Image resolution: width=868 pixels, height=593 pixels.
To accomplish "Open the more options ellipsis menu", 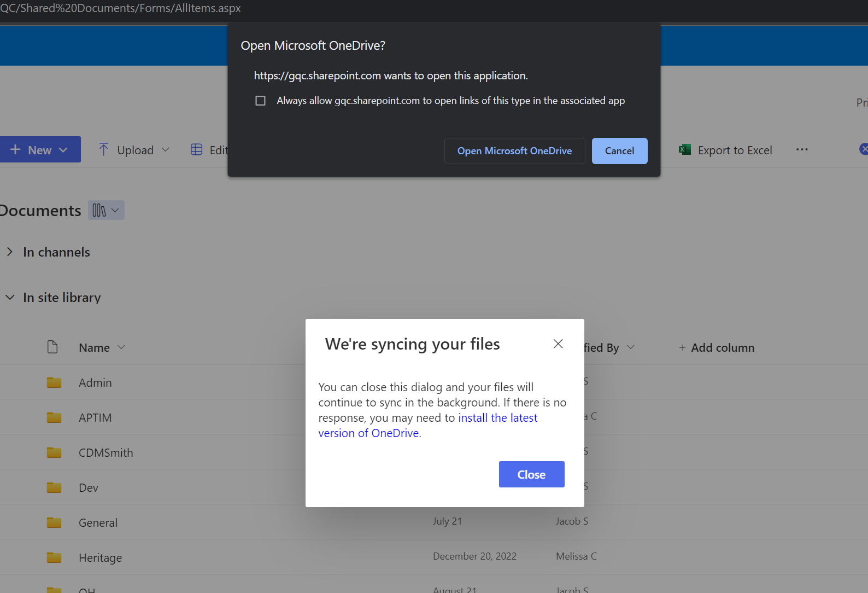I will (802, 149).
